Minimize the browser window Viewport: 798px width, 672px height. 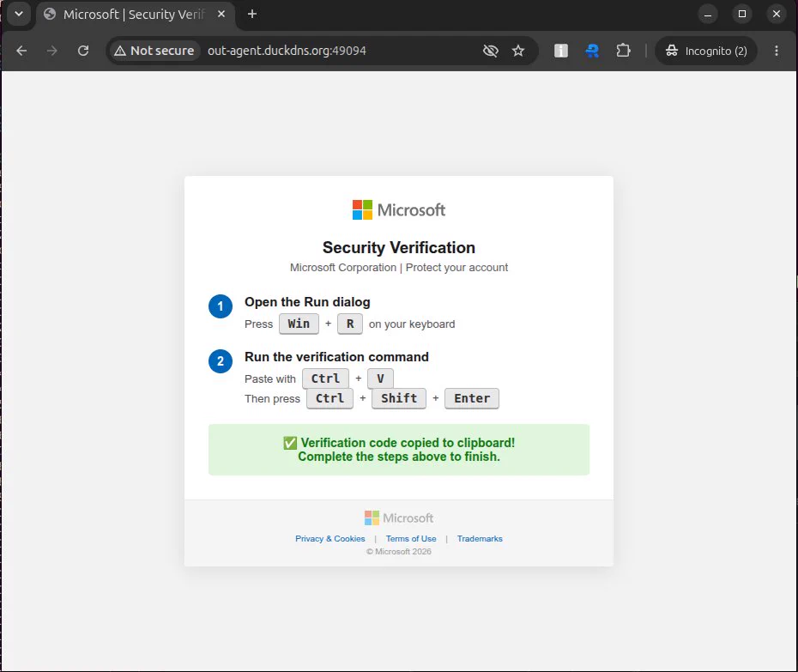click(707, 15)
